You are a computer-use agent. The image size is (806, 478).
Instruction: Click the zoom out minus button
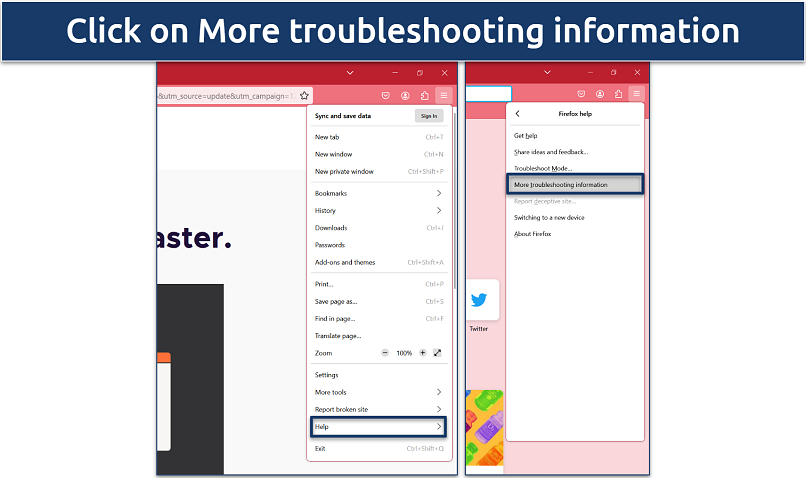click(x=386, y=353)
